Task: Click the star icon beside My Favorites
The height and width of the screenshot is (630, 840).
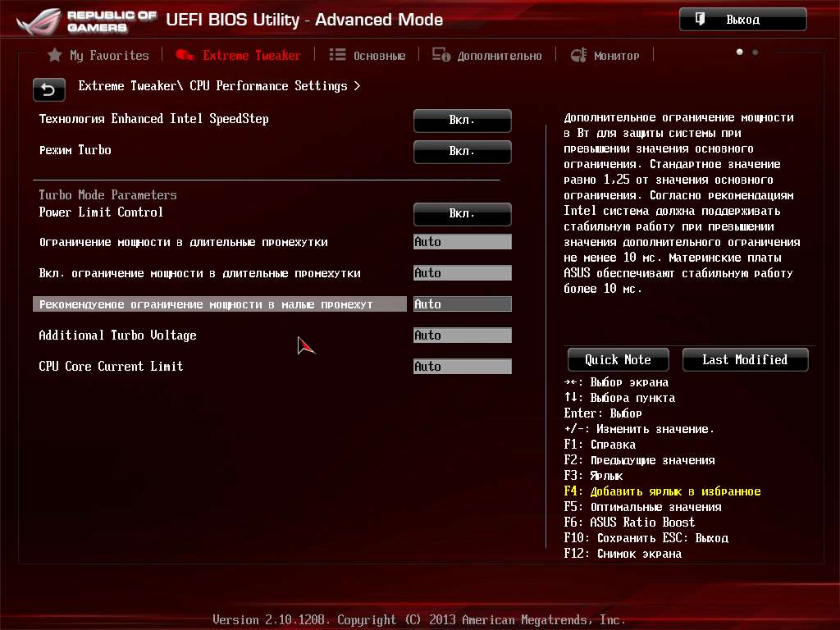Action: [x=55, y=55]
